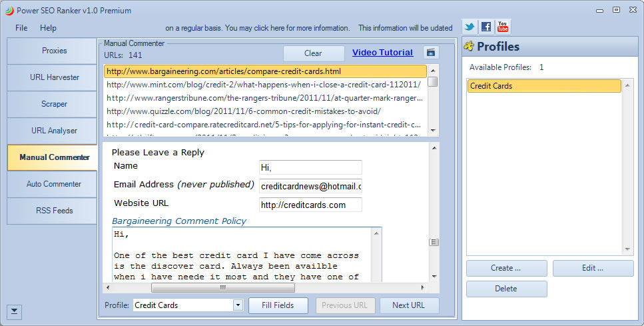The width and height of the screenshot is (644, 326).
Task: Click the Email Address input field
Action: coord(310,186)
